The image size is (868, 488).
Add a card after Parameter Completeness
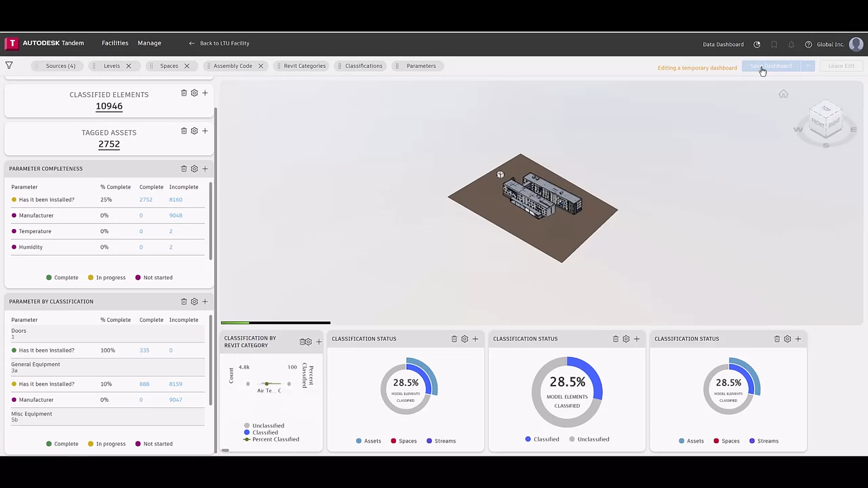pyautogui.click(x=205, y=169)
